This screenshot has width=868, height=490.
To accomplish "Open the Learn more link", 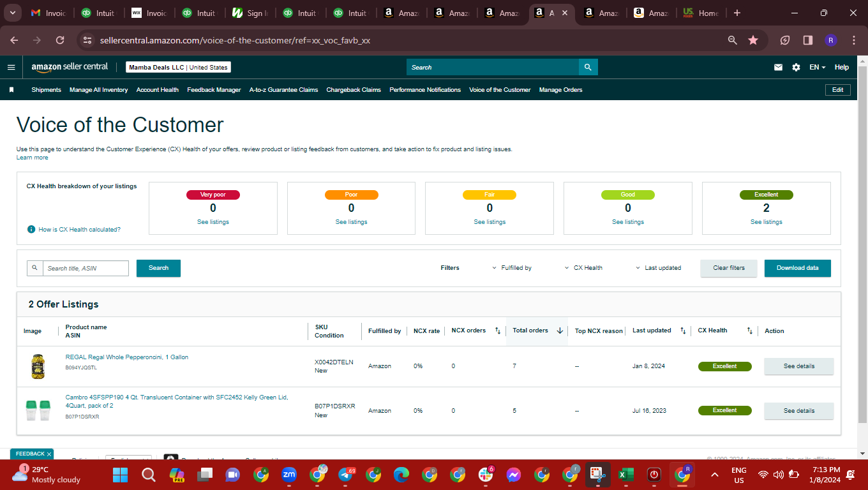I will 33,158.
